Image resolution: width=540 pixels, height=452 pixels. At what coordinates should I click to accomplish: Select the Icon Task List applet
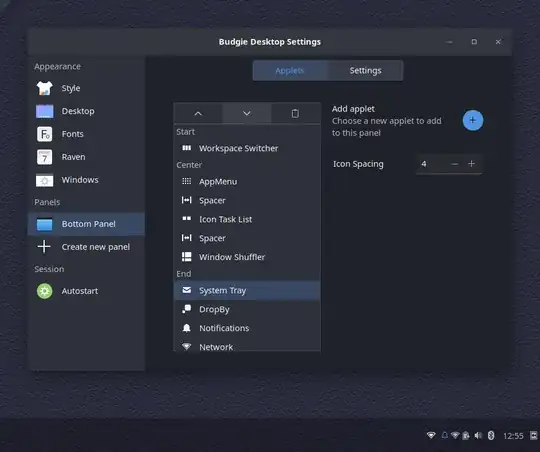pyautogui.click(x=247, y=219)
